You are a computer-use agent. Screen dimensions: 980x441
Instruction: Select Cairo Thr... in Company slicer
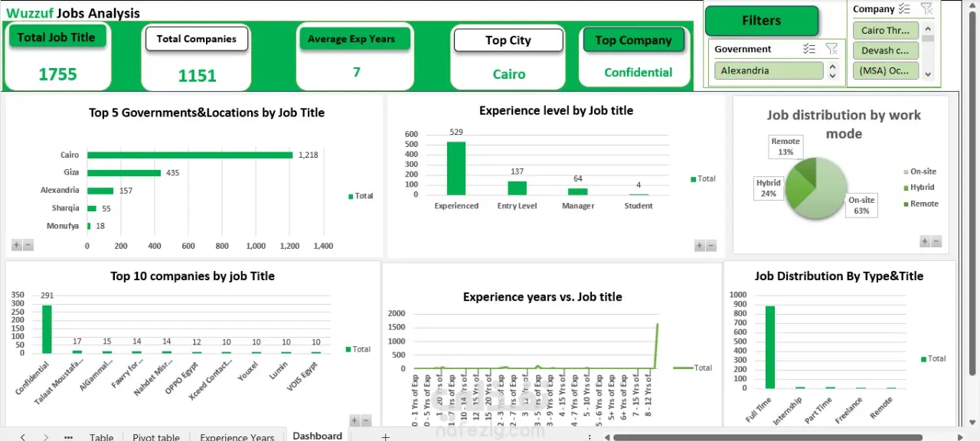[x=885, y=31]
